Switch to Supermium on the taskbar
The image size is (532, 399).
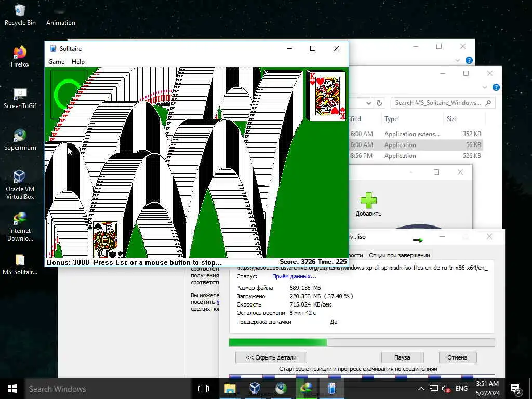[x=281, y=389]
